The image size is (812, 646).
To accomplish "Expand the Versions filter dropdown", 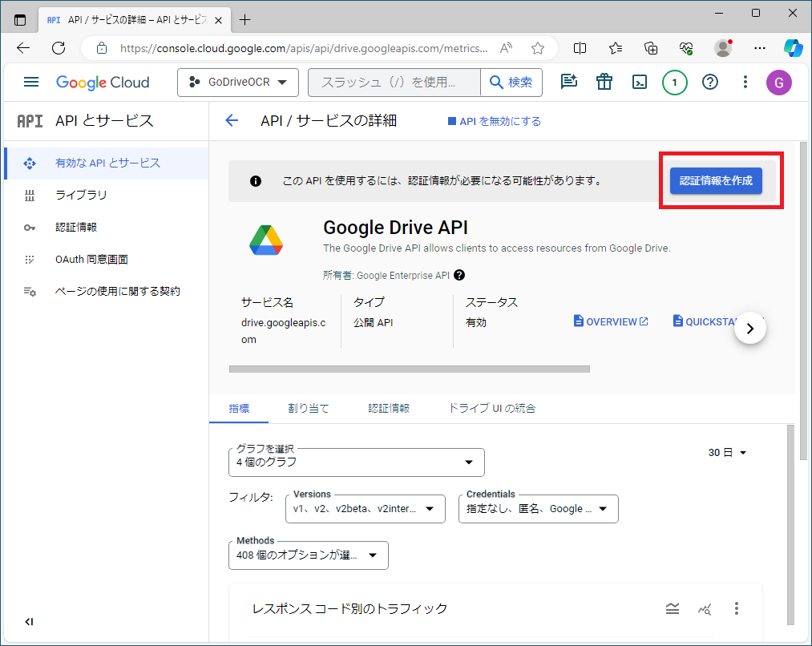I will tap(365, 509).
